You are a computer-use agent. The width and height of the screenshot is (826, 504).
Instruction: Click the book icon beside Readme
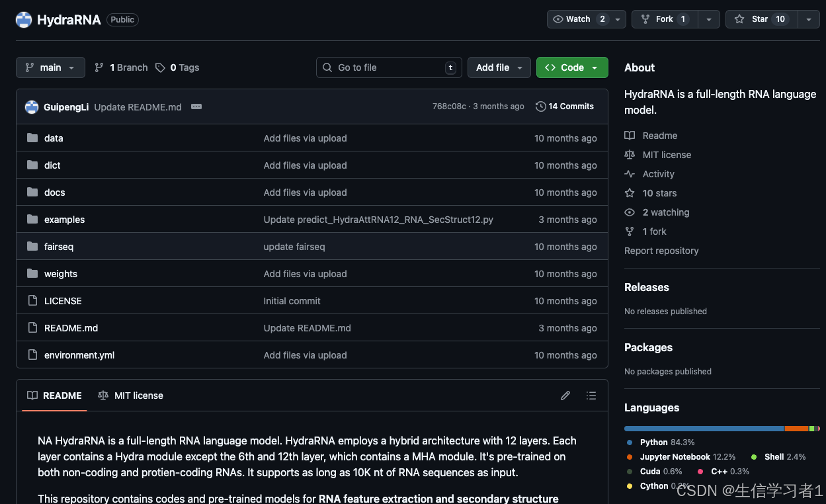630,136
